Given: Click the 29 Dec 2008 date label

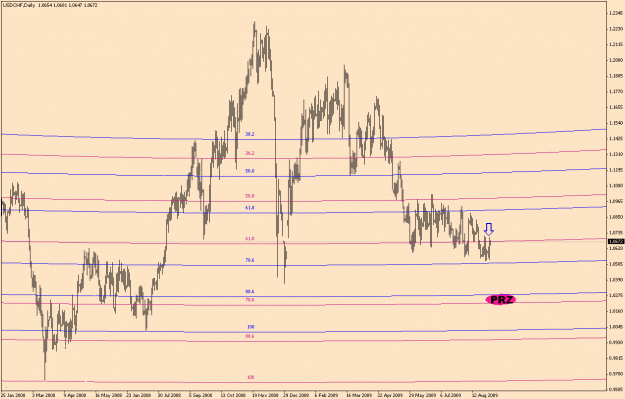Looking at the screenshot, I should [x=295, y=395].
